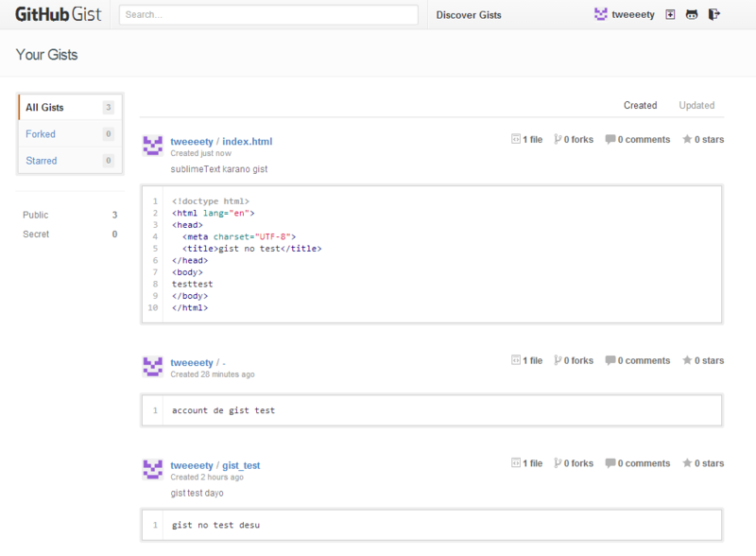Viewport: 756px width, 556px height.
Task: Click code line 'gist no test desu'
Action: pyautogui.click(x=215, y=525)
